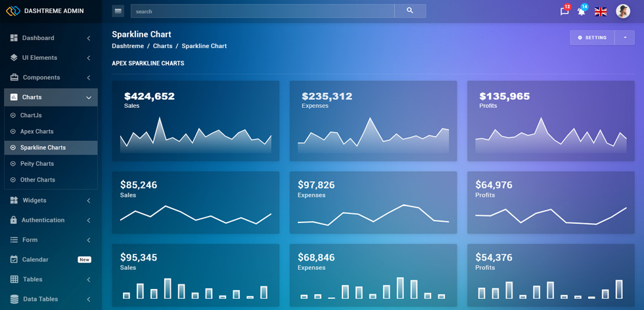Viewport: 644px width, 310px height.
Task: Click the Charts breadcrumb link
Action: [163, 46]
